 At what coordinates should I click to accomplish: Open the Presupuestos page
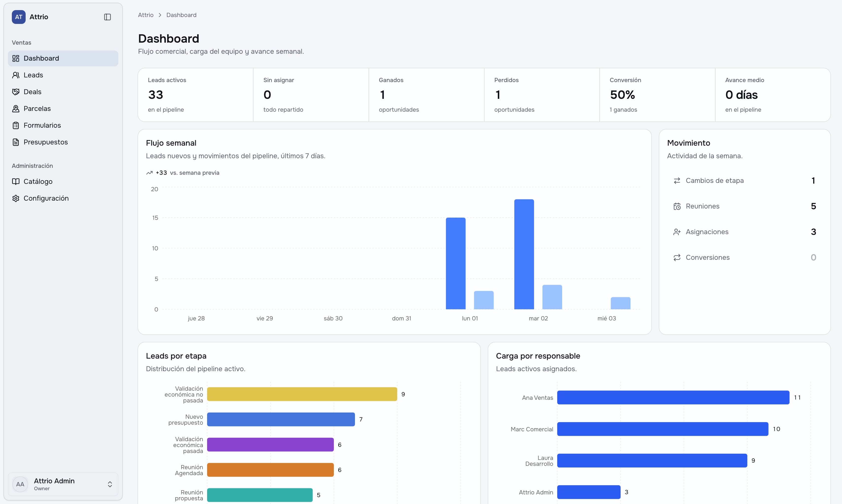[x=63, y=142]
